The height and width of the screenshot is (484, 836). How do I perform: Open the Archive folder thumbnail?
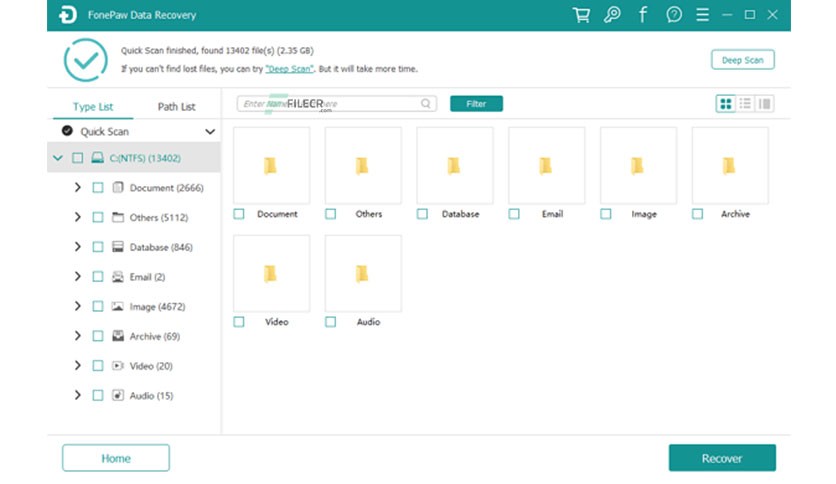click(730, 165)
